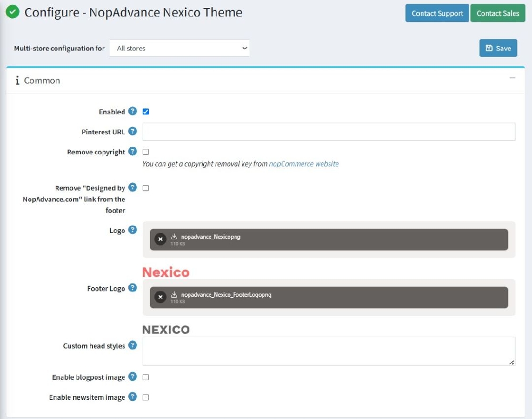Image resolution: width=532 pixels, height=419 pixels.
Task: Open the nopCommerce website link
Action: [304, 164]
